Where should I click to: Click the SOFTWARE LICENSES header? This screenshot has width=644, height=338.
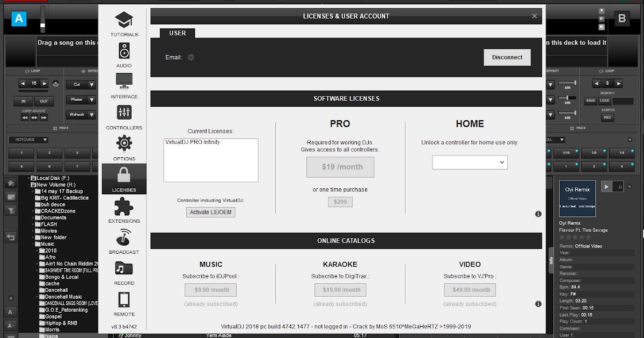[346, 99]
